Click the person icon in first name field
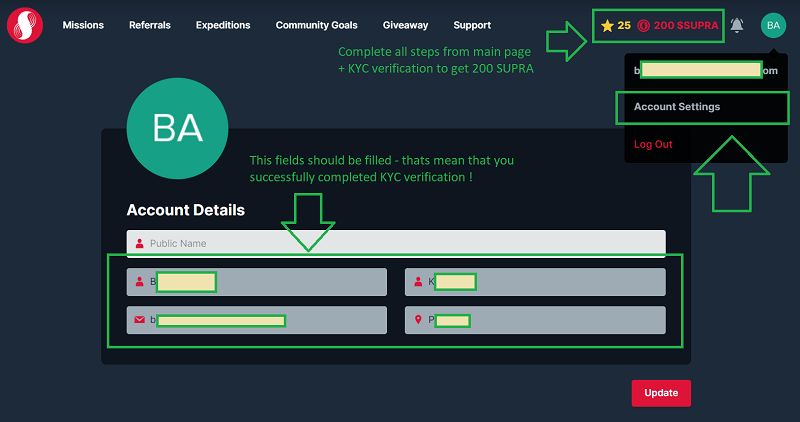 click(x=139, y=282)
